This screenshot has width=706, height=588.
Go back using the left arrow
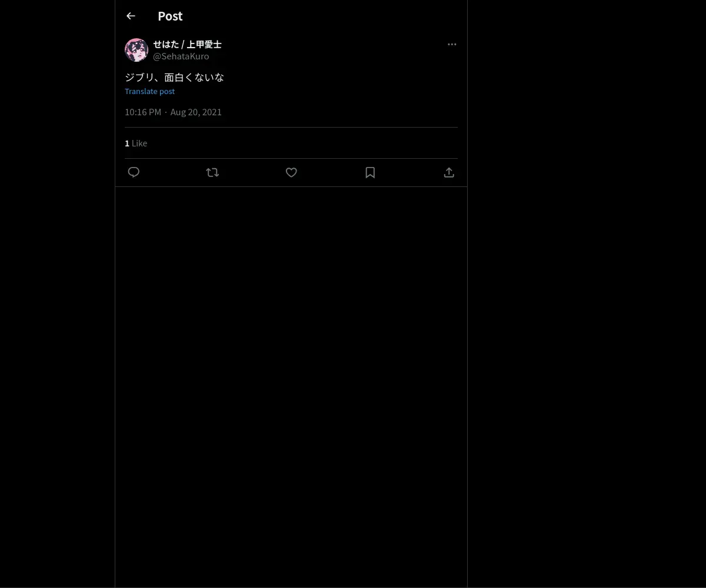[131, 16]
